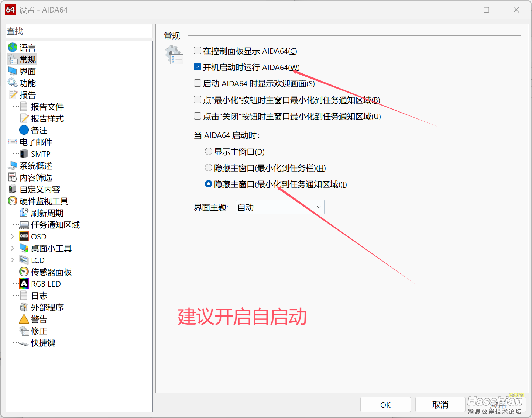Click the icon beside 修正

point(24,331)
